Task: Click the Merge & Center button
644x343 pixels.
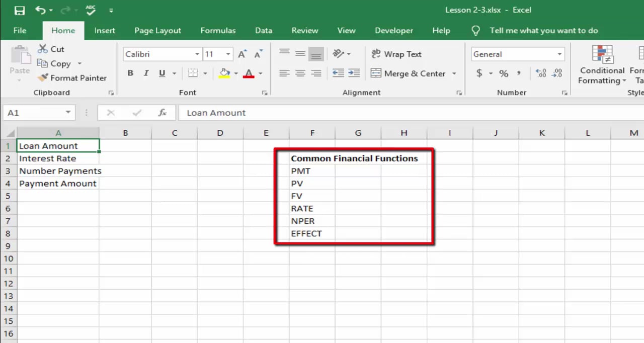Action: pos(408,73)
